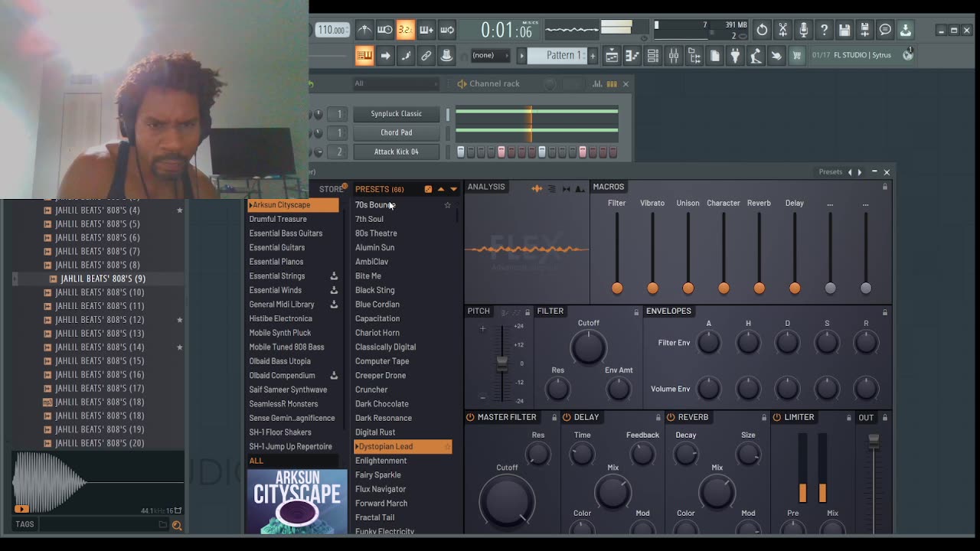Toggle the metronome icon
The width and height of the screenshot is (980, 551).
tap(364, 30)
